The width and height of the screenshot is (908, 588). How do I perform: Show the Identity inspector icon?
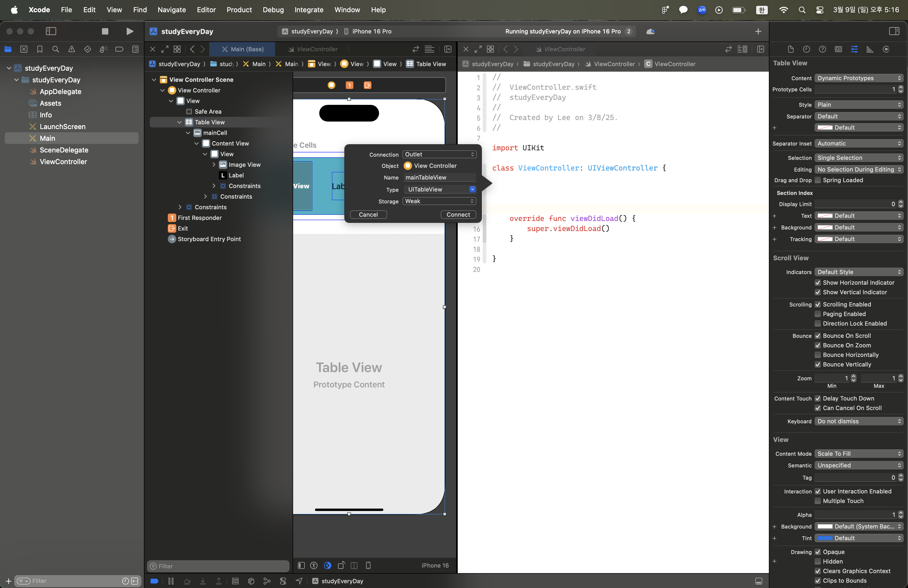[838, 49]
